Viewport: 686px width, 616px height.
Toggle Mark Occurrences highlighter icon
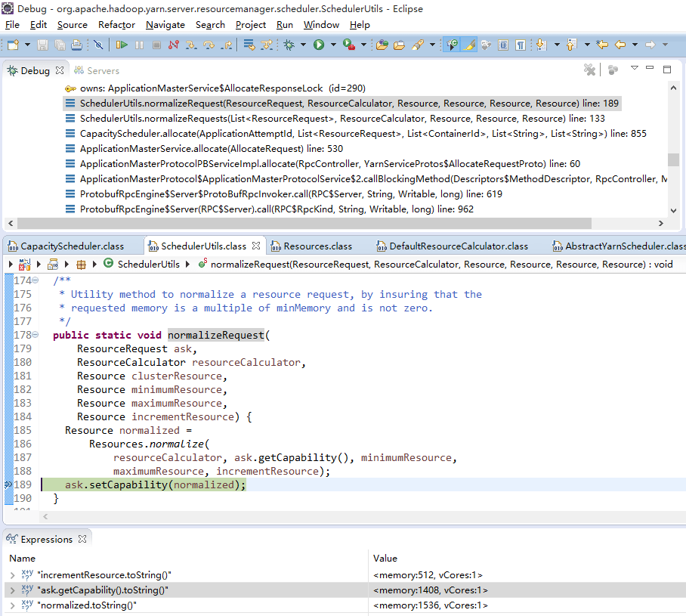click(x=469, y=45)
